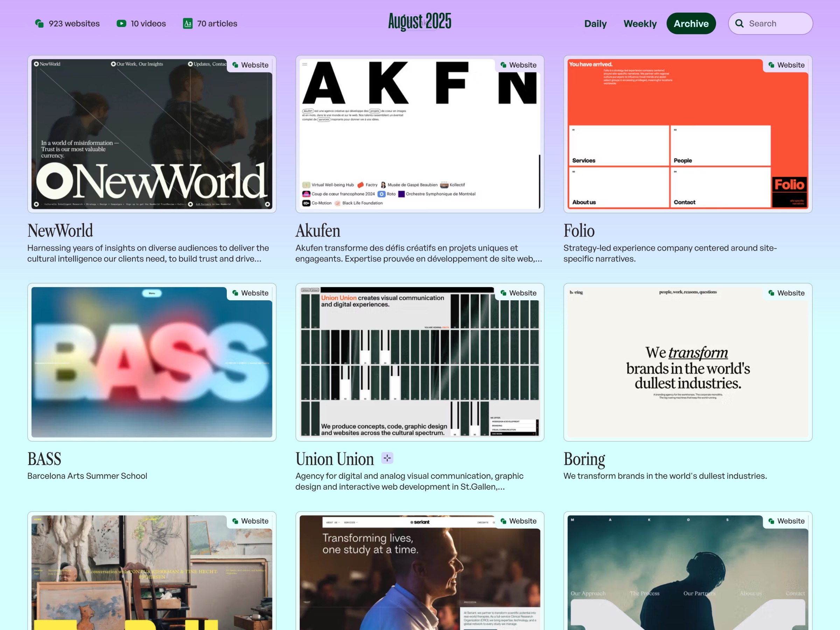Click the articles Aa icon in header
Screen dimensions: 840x630
188,23
